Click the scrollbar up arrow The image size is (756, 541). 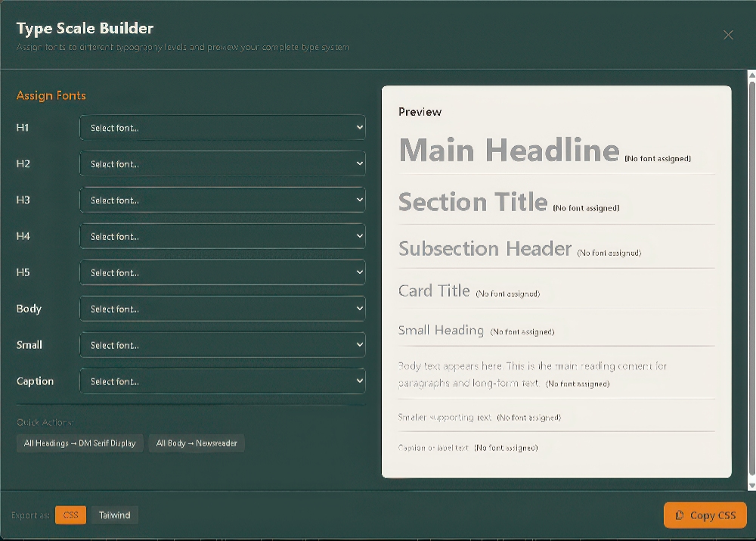tap(749, 73)
